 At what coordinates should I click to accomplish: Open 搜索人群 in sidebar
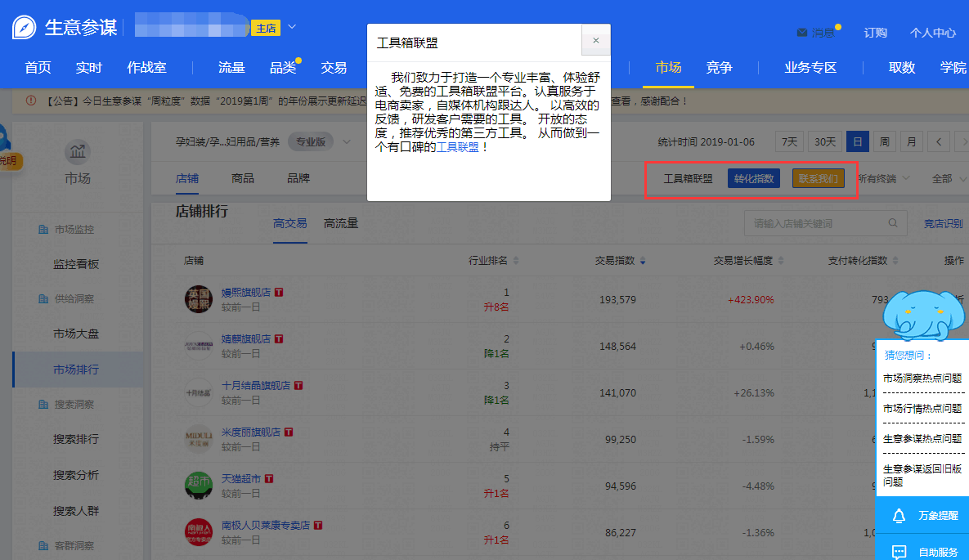pyautogui.click(x=76, y=511)
